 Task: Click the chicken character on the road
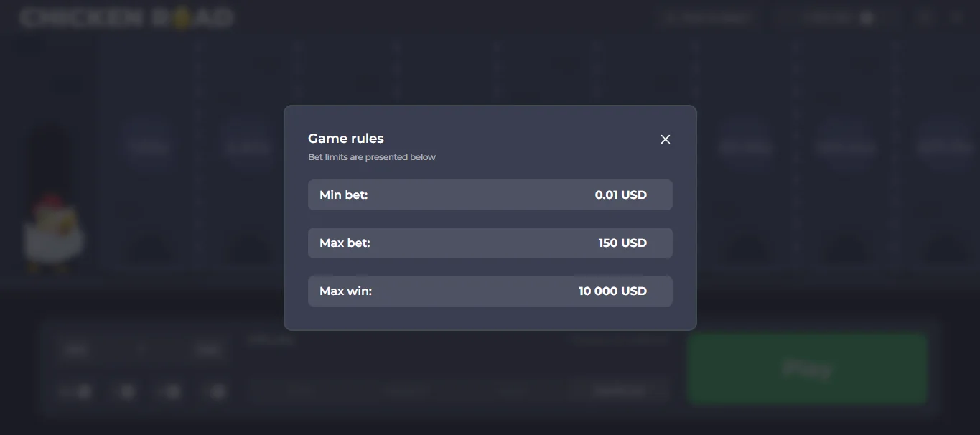(x=52, y=233)
